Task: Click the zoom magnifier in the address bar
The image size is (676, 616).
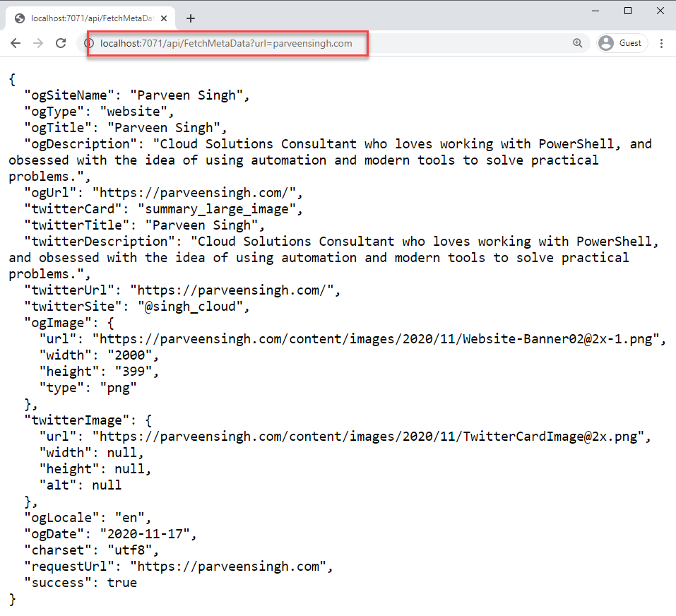Action: 578,43
